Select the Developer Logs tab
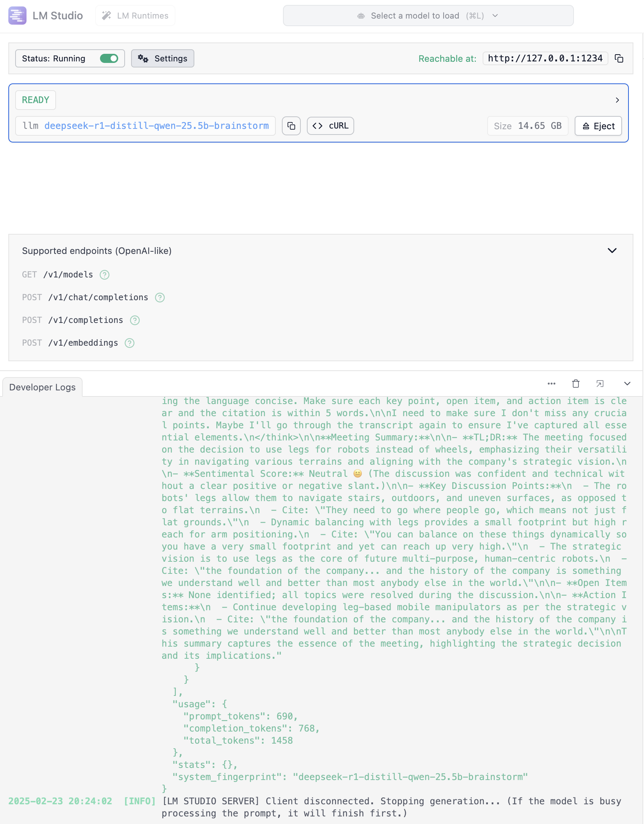Screen dimensions: 644x824 click(x=42, y=387)
